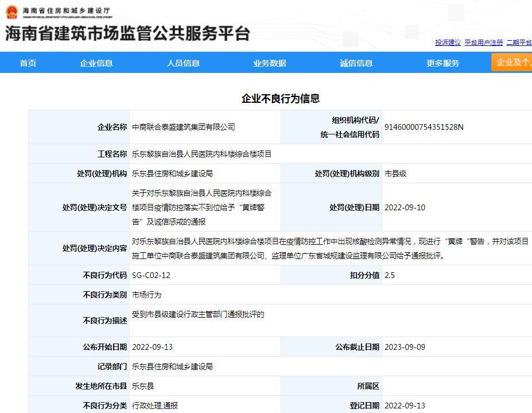Click the national emblem logo
Image resolution: width=532 pixels, height=413 pixels.
(x=11, y=12)
